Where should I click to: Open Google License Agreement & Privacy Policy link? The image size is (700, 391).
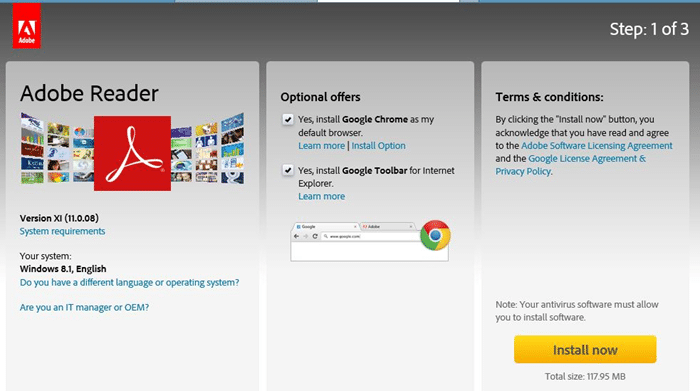571,165
